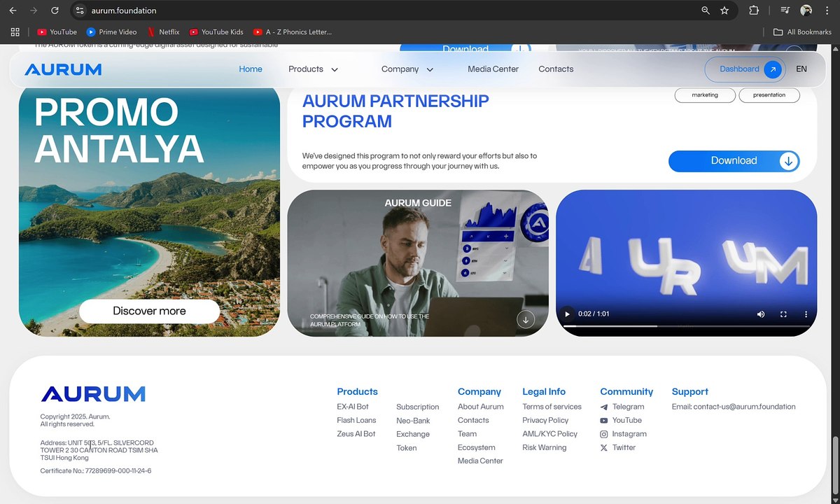Open the Team footer link
Image resolution: width=840 pixels, height=504 pixels.
tap(467, 434)
